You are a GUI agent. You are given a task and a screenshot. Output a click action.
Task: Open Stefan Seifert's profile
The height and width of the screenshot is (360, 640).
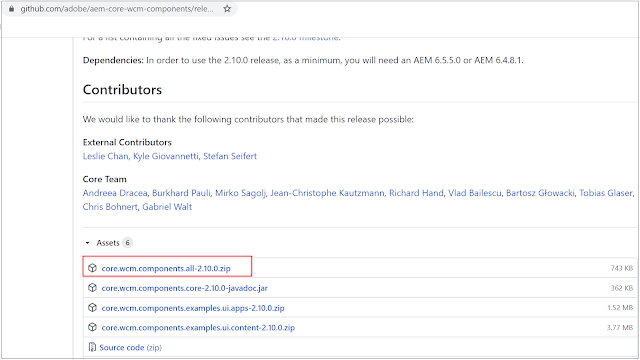pos(230,156)
